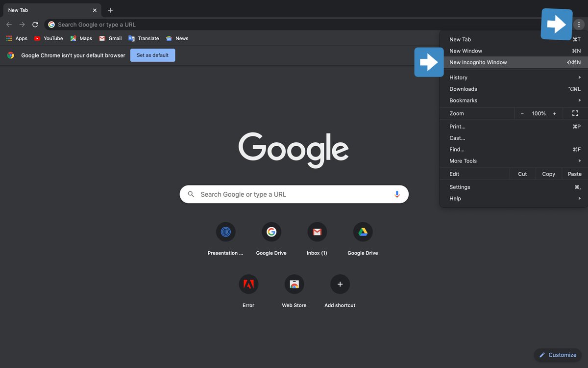Open the YouTube bookmark

click(49, 38)
